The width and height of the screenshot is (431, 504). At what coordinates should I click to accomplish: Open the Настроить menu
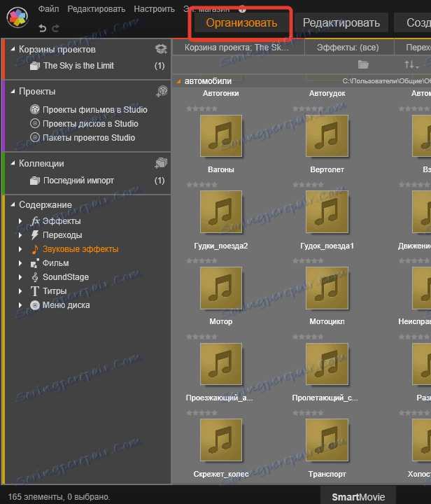[155, 9]
